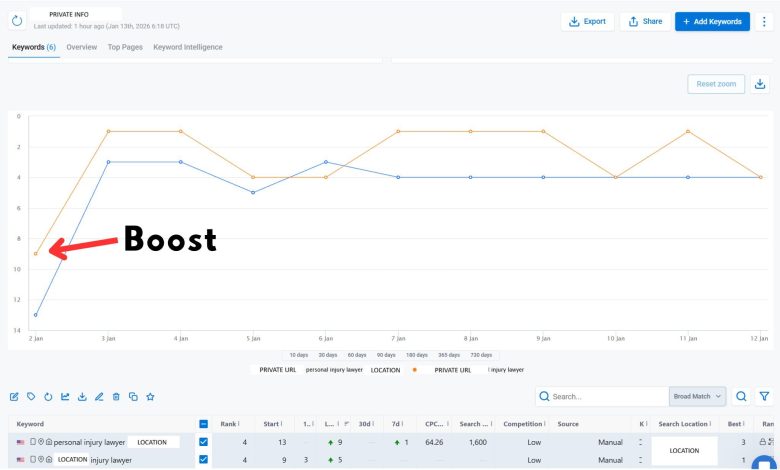Click the star icon to favorite keywords

(x=150, y=397)
